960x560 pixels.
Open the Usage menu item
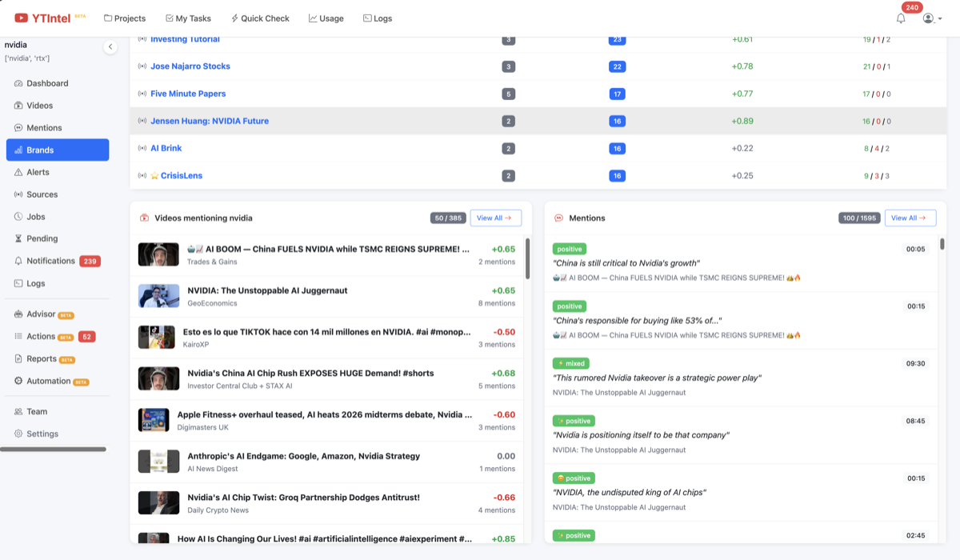(326, 18)
